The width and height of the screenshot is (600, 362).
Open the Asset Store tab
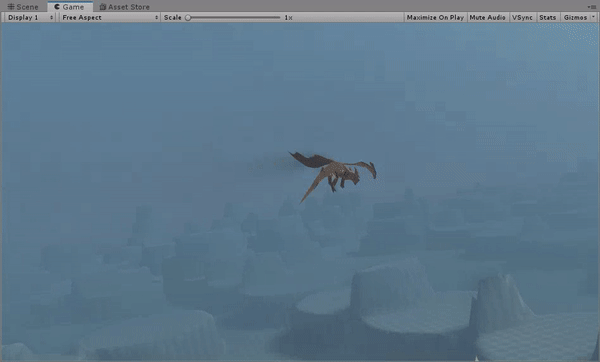point(124,7)
